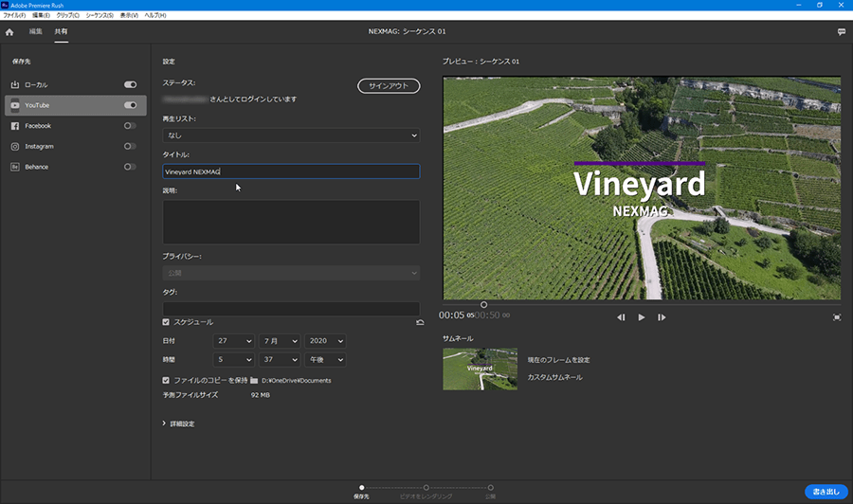The width and height of the screenshot is (853, 504).
Task: Switch to the 編集 tab
Action: click(36, 32)
